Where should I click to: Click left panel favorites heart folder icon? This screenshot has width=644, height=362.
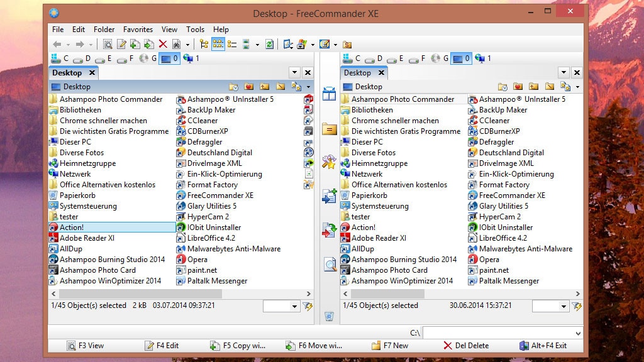point(249,87)
